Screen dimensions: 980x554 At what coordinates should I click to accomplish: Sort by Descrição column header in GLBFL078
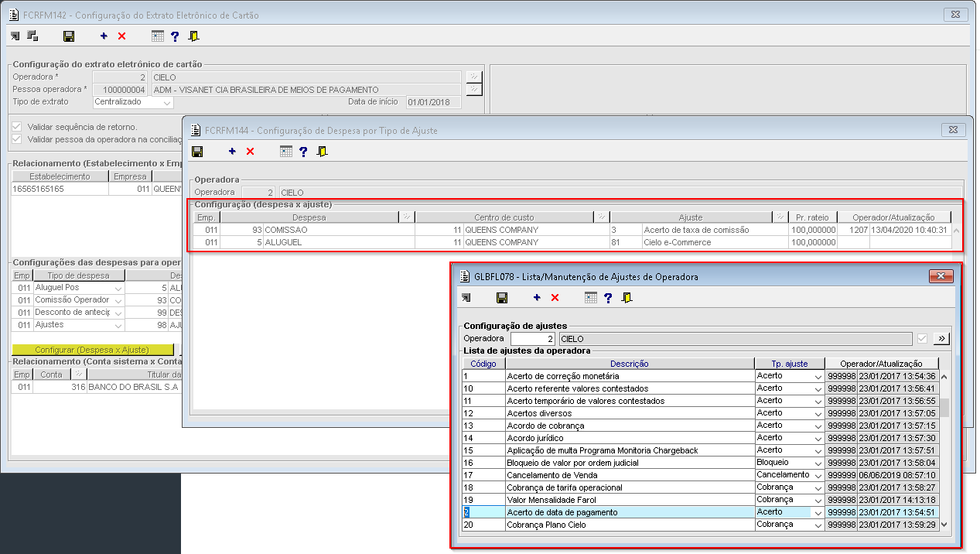(630, 364)
